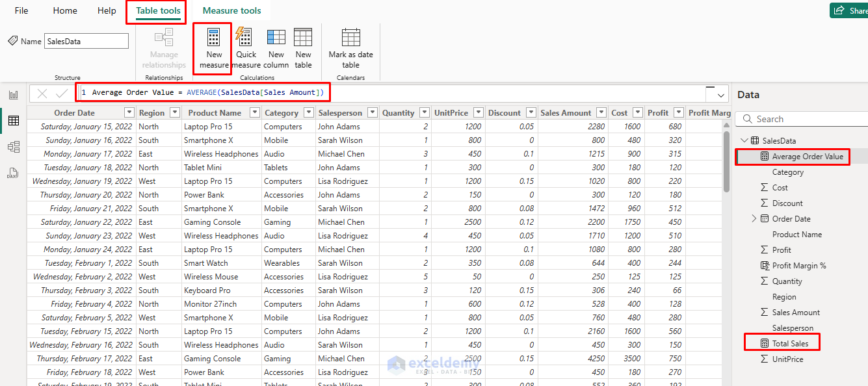The image size is (868, 386).
Task: Collapse the SalesData table tree
Action: click(x=744, y=140)
